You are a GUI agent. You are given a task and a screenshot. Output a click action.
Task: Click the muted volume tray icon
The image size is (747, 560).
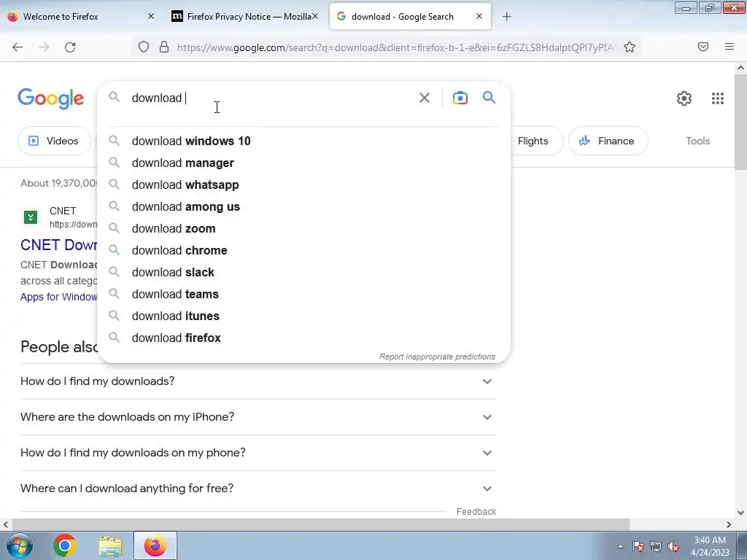pyautogui.click(x=673, y=546)
